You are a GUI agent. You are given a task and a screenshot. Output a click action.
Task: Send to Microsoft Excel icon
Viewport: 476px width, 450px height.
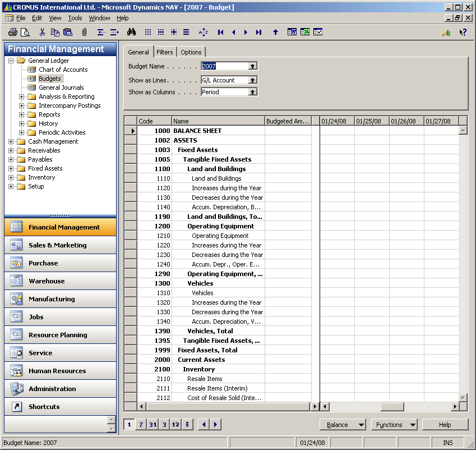point(305,32)
